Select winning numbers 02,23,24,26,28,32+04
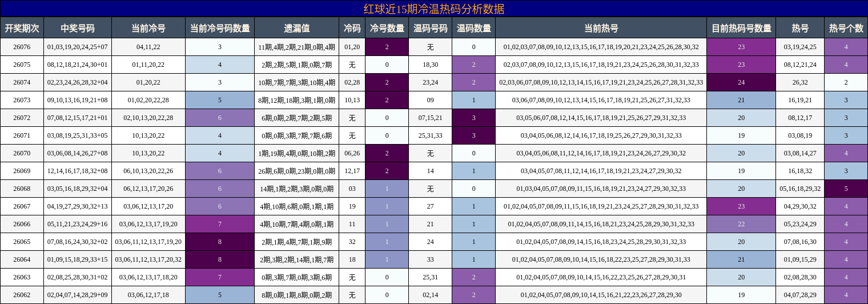This screenshot has height=304, width=868. point(78,82)
